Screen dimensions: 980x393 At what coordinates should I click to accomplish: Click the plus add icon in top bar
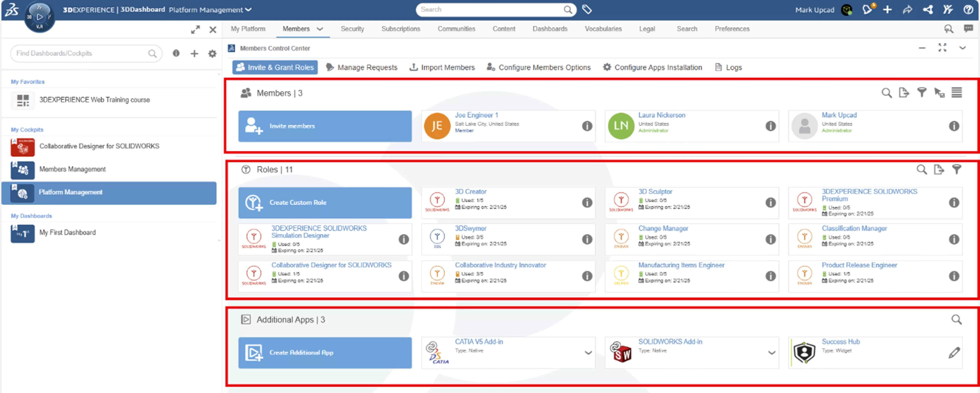click(887, 10)
